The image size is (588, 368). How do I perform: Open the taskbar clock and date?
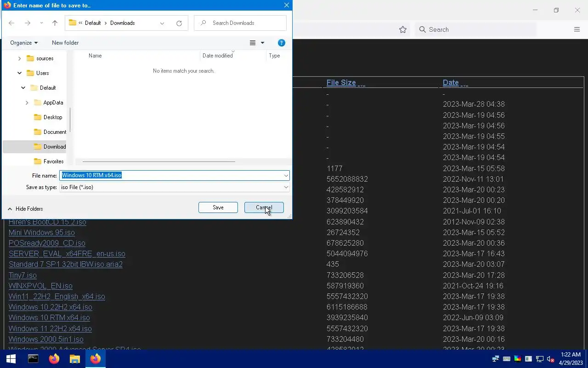click(x=571, y=359)
